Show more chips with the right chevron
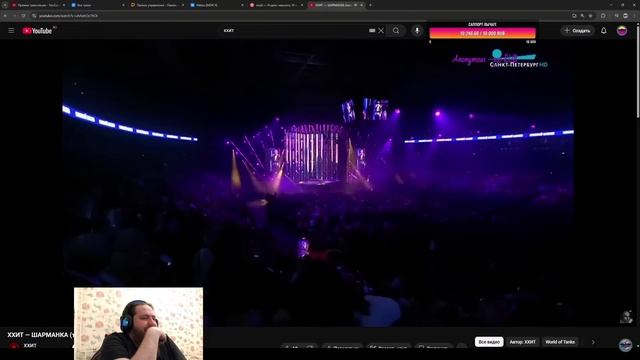The width and height of the screenshot is (640, 360). [x=593, y=342]
